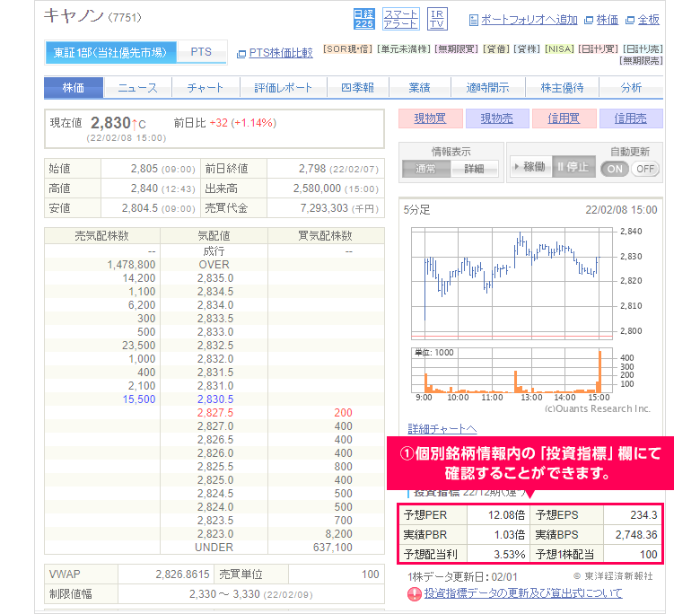Click the UNDER quote row label
The width and height of the screenshot is (700, 614).
pos(214,547)
